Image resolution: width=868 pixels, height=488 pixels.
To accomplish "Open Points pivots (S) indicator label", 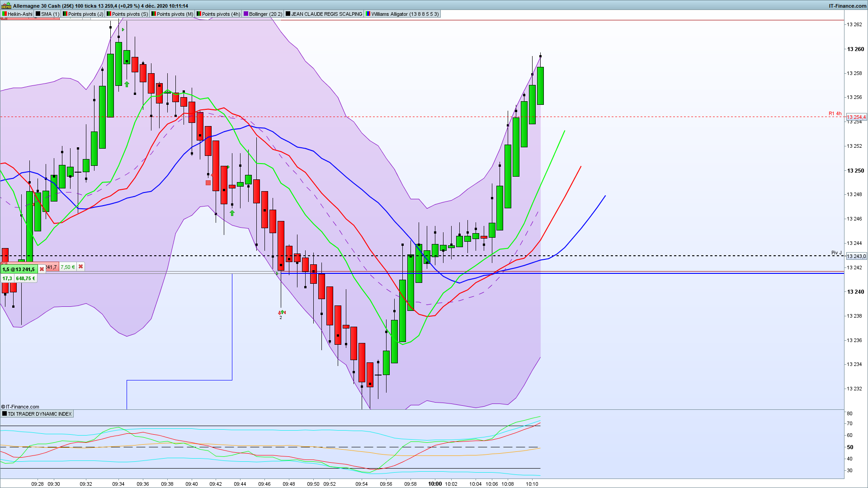I will coord(130,14).
